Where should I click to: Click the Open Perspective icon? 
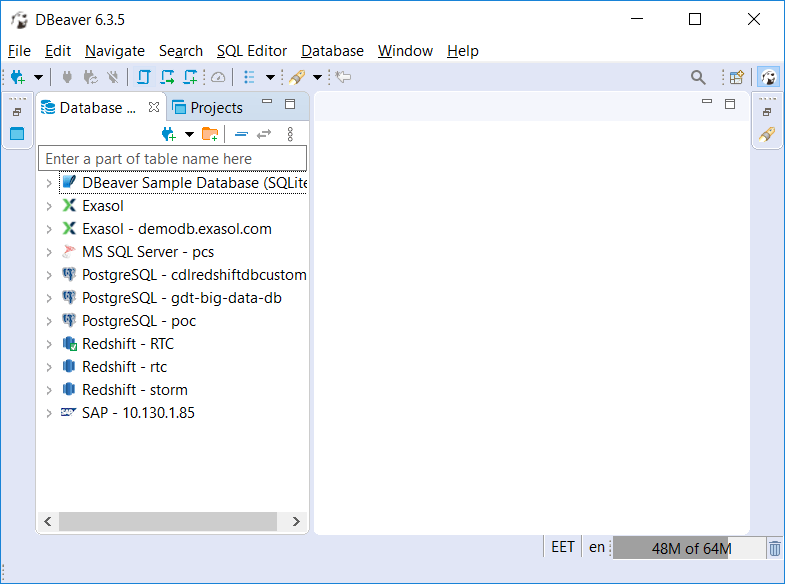pyautogui.click(x=736, y=77)
